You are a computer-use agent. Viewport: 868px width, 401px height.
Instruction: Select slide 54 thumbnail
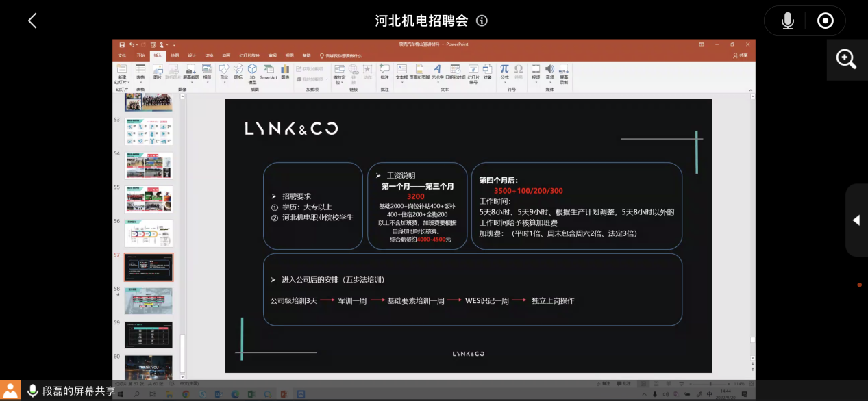click(x=149, y=165)
